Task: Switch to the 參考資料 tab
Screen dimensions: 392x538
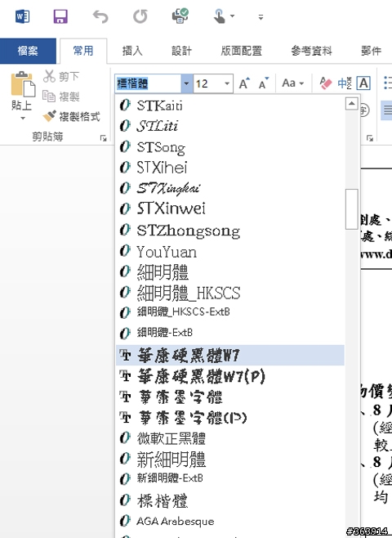Action: coord(311,51)
